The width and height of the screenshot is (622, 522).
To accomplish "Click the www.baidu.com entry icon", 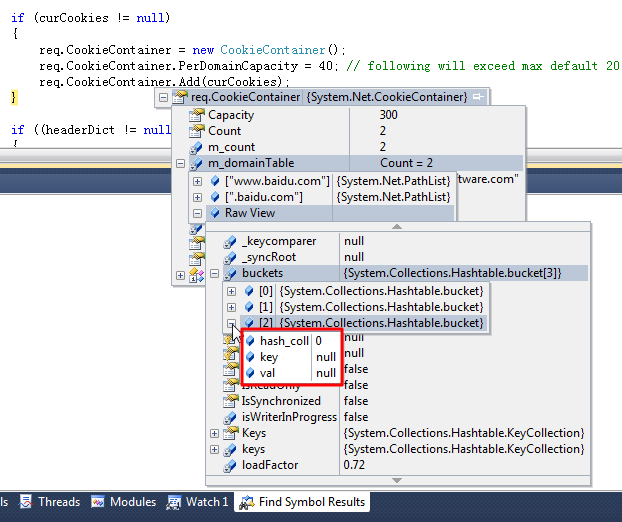I will (x=215, y=181).
